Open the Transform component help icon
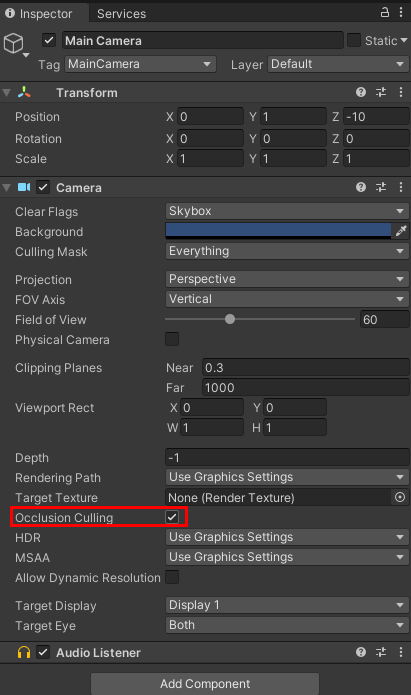 tap(361, 92)
